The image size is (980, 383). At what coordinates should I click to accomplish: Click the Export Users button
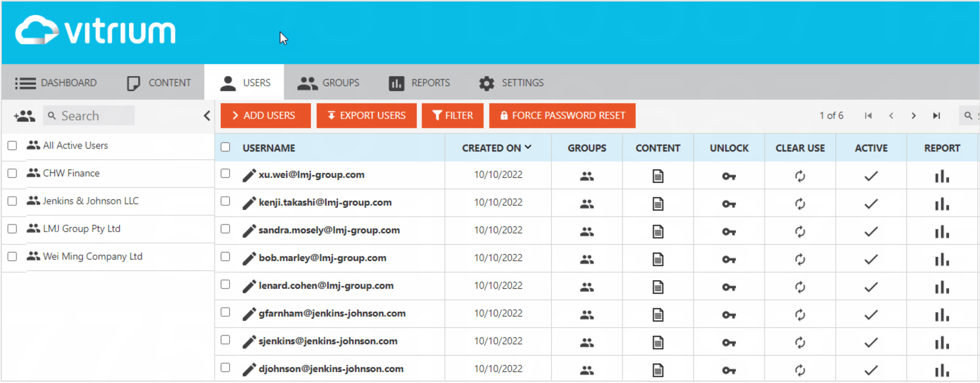366,116
